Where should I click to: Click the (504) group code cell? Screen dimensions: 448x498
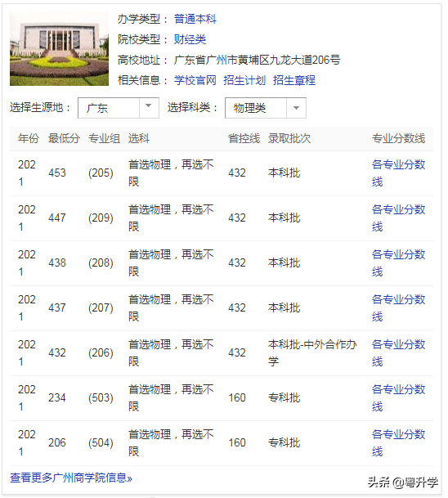(x=101, y=442)
